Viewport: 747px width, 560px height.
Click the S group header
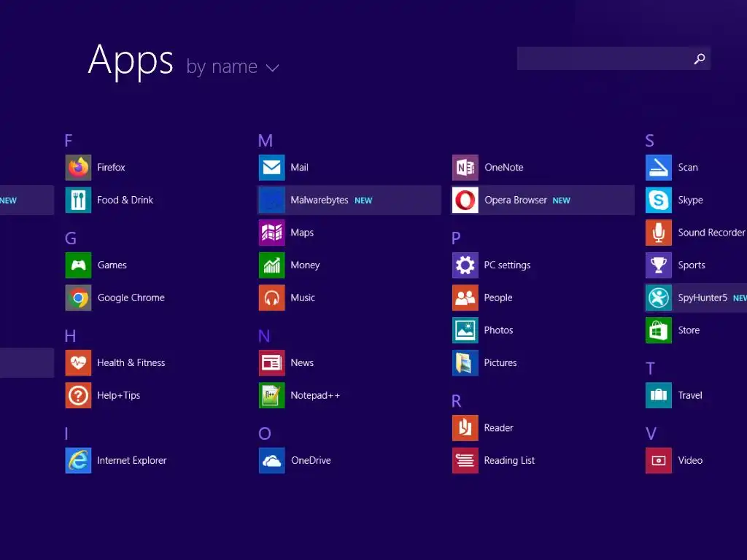click(x=650, y=141)
